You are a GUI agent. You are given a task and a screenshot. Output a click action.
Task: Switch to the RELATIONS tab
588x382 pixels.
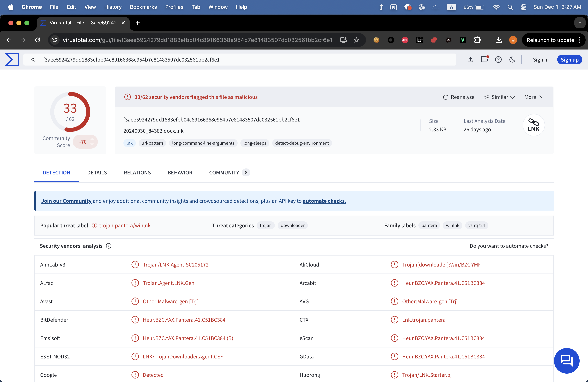pos(137,172)
